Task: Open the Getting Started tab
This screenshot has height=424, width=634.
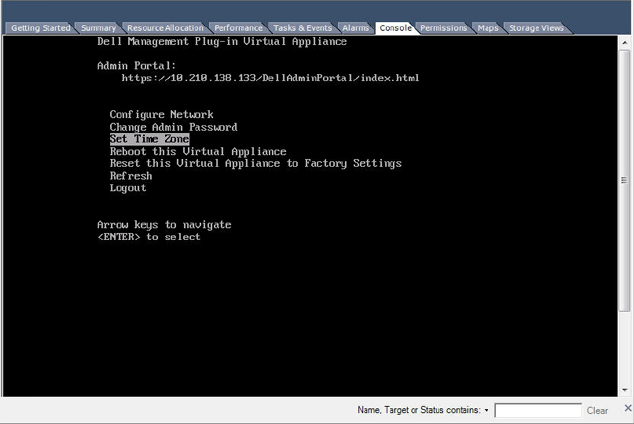Action: click(x=40, y=28)
